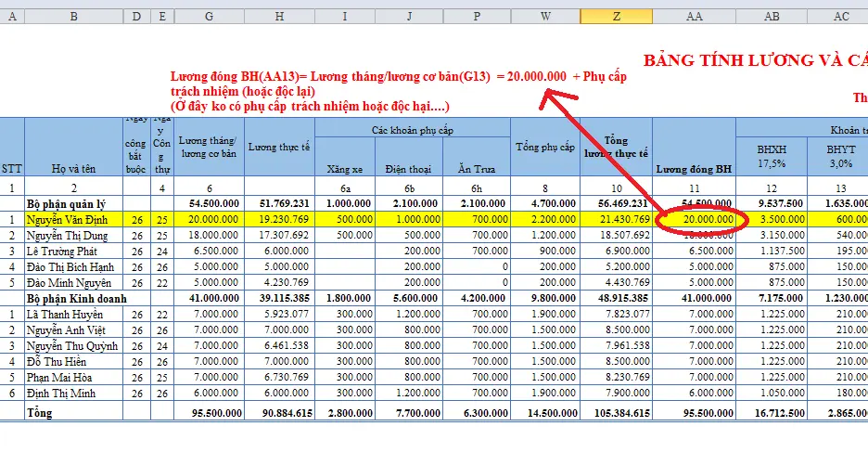Screen dimensions: 868x465
Task: Select the Bộ phận quản lý row label
Action: click(73, 204)
